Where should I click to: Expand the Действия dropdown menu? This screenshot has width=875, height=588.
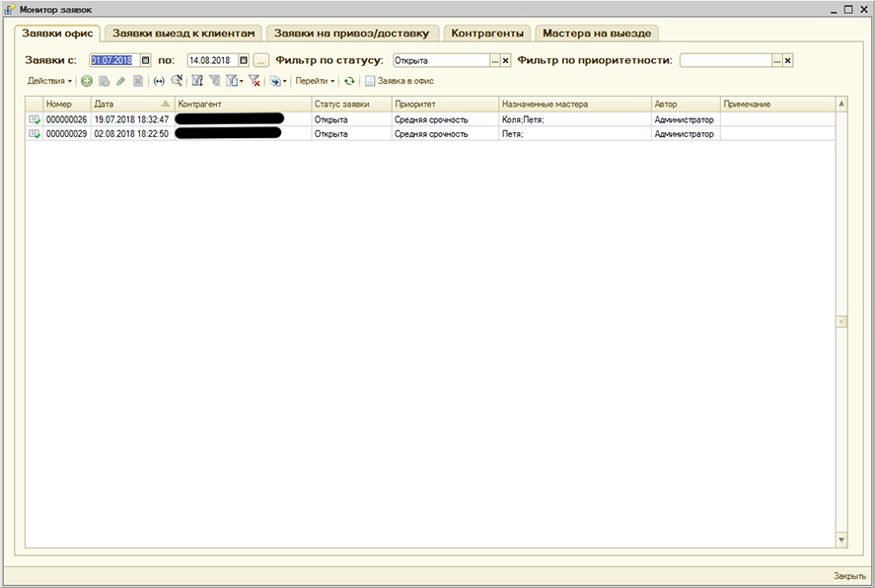49,81
